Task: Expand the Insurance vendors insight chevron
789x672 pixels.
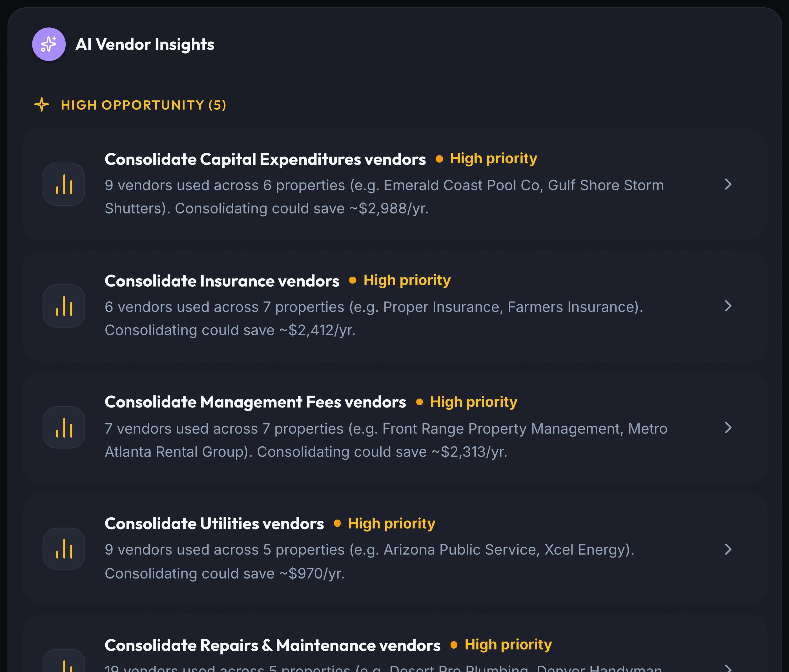Action: click(728, 306)
